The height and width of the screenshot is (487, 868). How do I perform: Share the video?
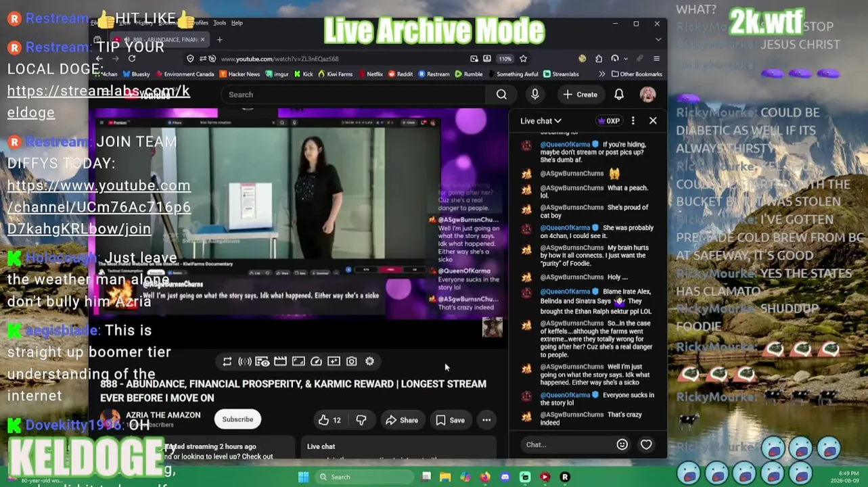pos(402,420)
